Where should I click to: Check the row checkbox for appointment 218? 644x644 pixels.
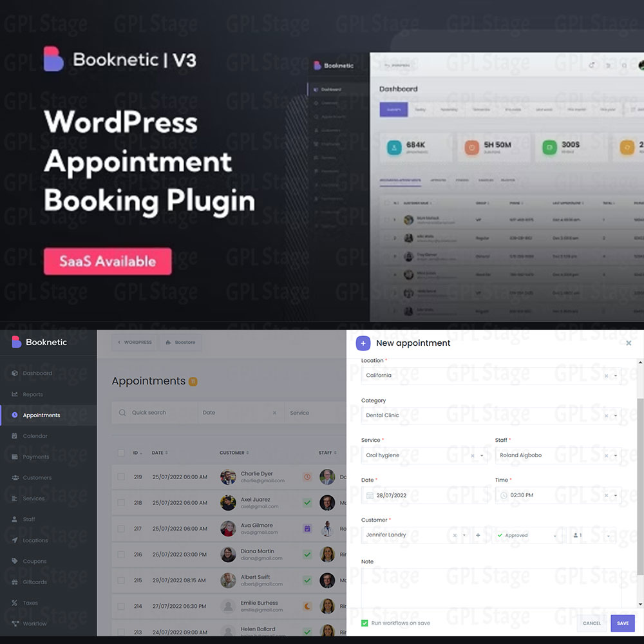(121, 503)
